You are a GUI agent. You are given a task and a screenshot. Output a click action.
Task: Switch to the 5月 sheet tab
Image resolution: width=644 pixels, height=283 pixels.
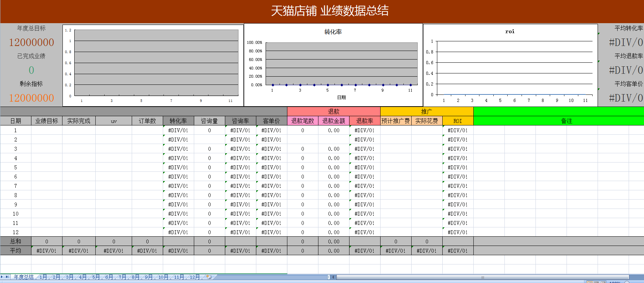tap(96, 277)
